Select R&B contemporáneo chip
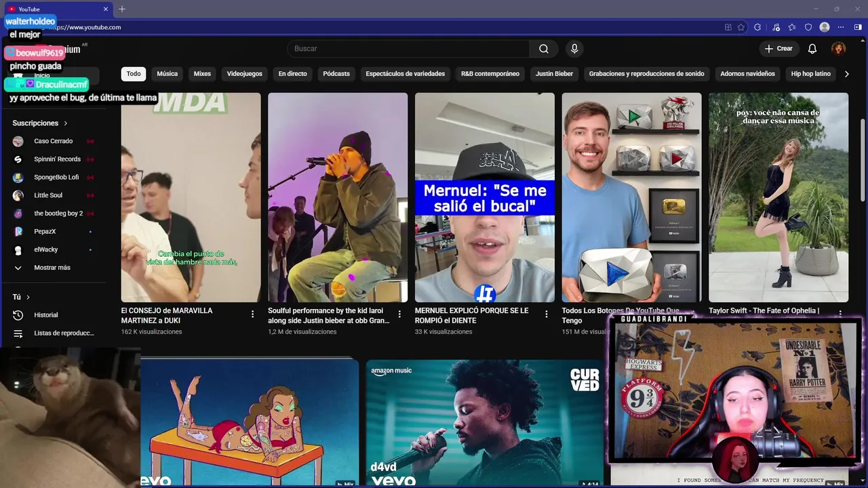The image size is (868, 488). (x=490, y=74)
